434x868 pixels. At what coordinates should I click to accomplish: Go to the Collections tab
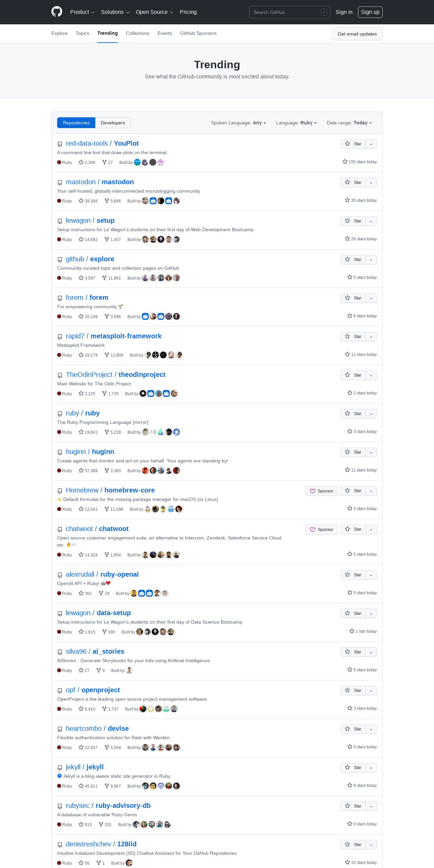point(138,33)
